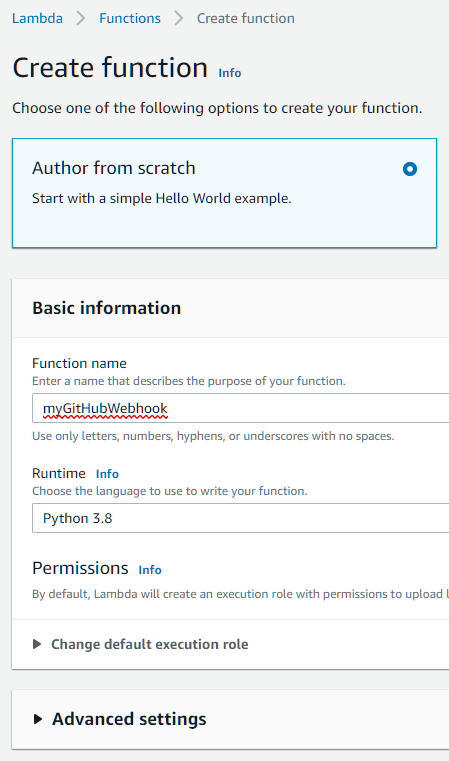Click the Permissions heading text

pyautogui.click(x=80, y=568)
